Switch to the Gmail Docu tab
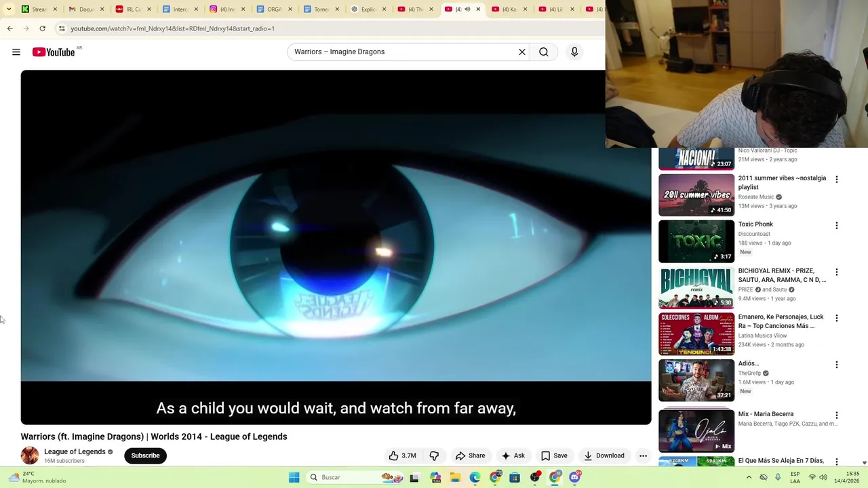868x488 pixels. click(x=83, y=9)
